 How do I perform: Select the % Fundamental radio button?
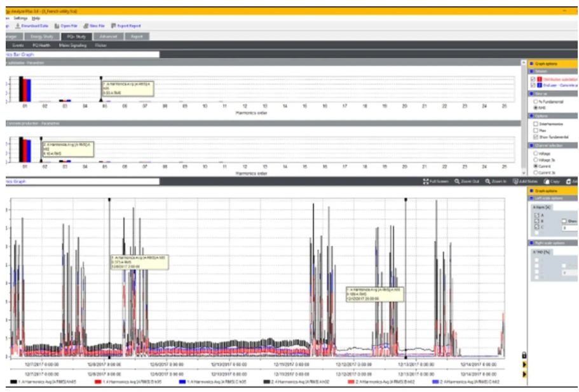tap(535, 102)
